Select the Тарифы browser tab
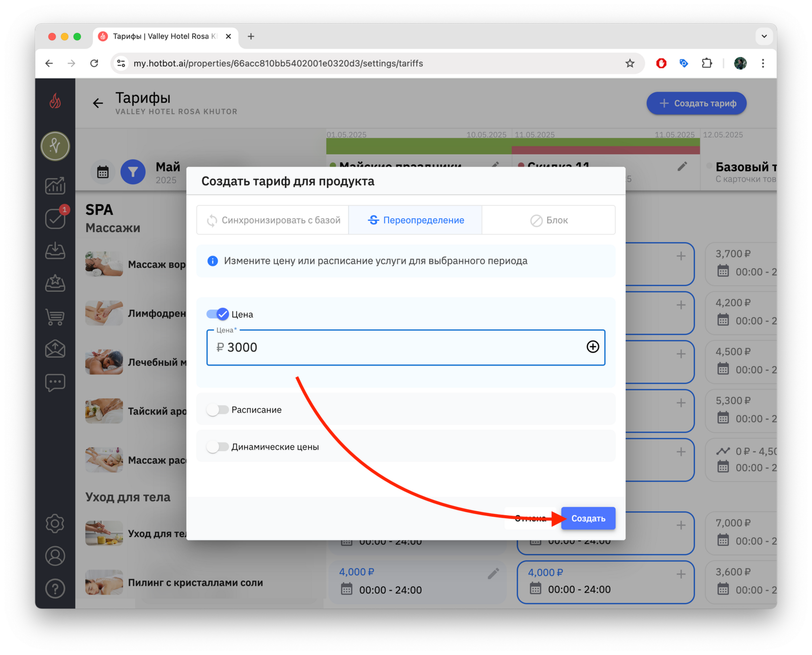 point(165,36)
